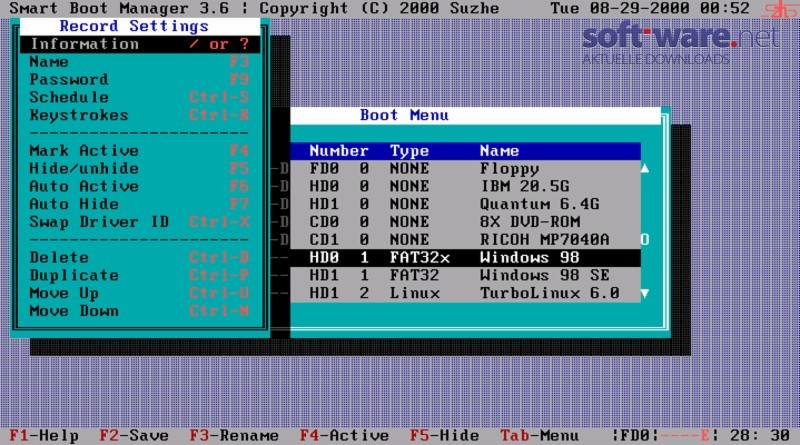Choose Swap Driver ID entry
Viewport: 800px width, 445px height.
[x=140, y=222]
